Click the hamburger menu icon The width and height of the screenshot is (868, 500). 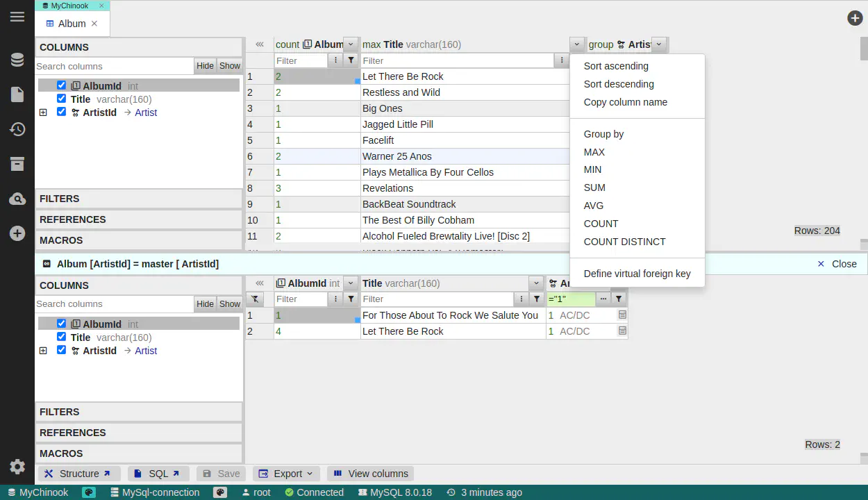17,17
